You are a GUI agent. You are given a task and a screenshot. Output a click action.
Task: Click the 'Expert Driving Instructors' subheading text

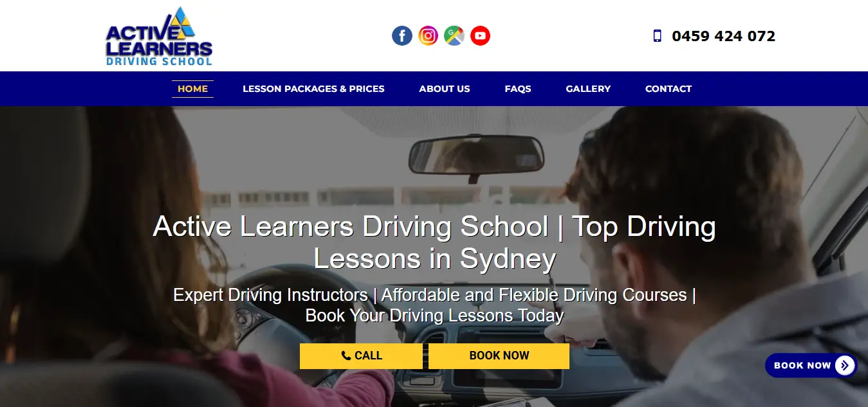[x=270, y=295]
